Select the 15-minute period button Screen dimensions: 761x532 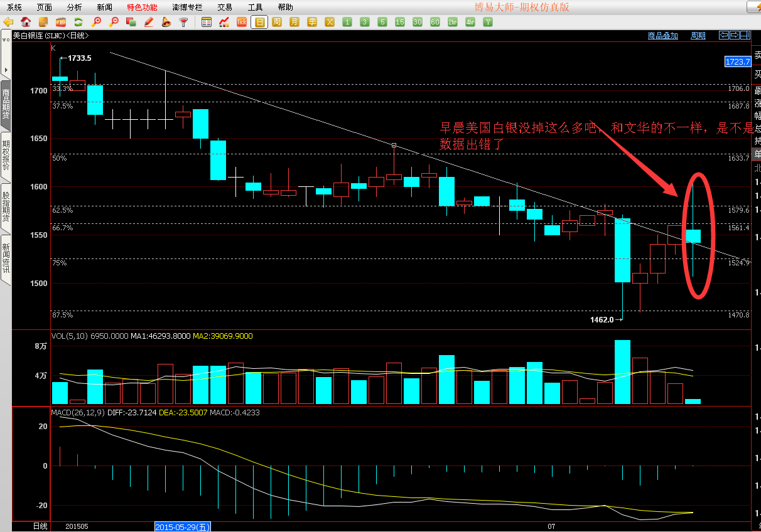[x=400, y=22]
